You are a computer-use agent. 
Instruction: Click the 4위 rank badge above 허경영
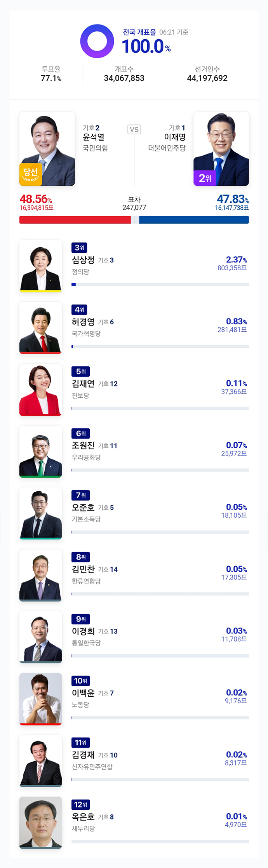pyautogui.click(x=79, y=310)
